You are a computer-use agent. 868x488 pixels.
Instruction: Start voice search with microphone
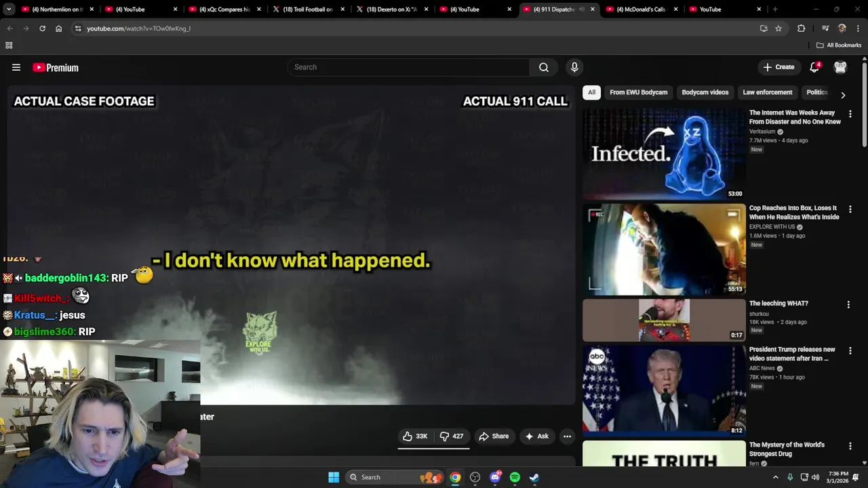tap(574, 67)
